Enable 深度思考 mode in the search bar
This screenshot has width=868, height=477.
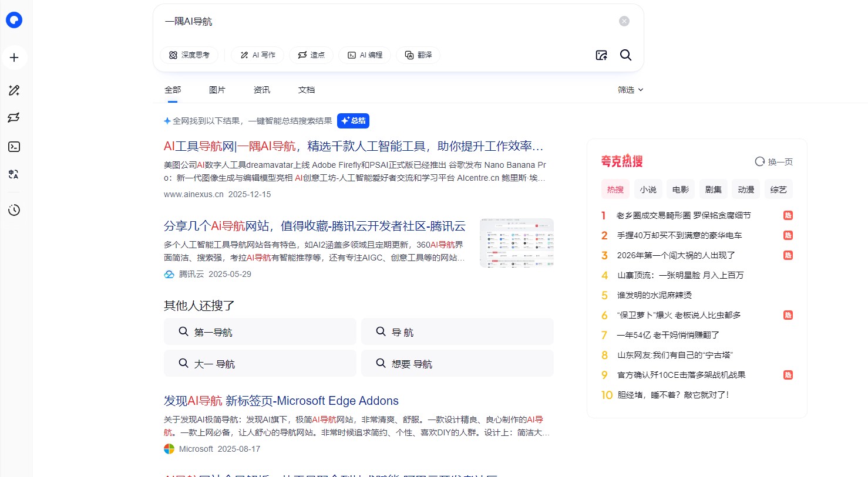(189, 55)
